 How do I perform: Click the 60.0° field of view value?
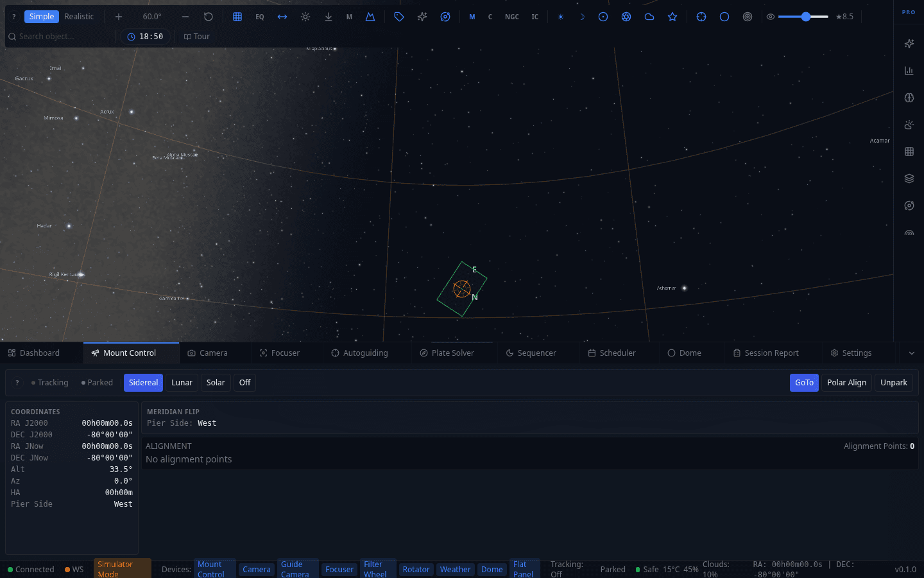[152, 17]
